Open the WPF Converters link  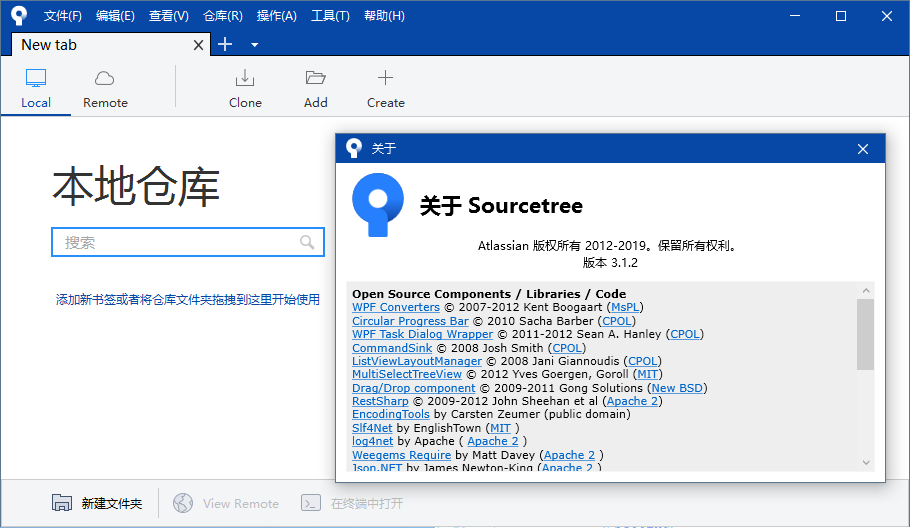pyautogui.click(x=396, y=307)
